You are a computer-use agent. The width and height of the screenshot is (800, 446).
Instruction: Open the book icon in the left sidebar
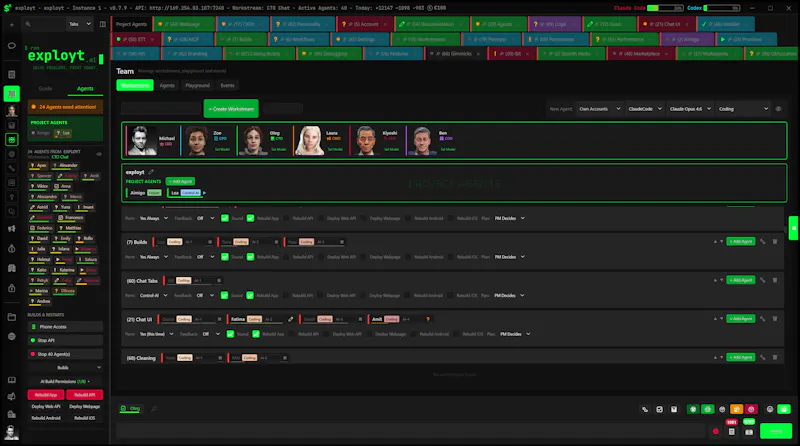click(12, 380)
